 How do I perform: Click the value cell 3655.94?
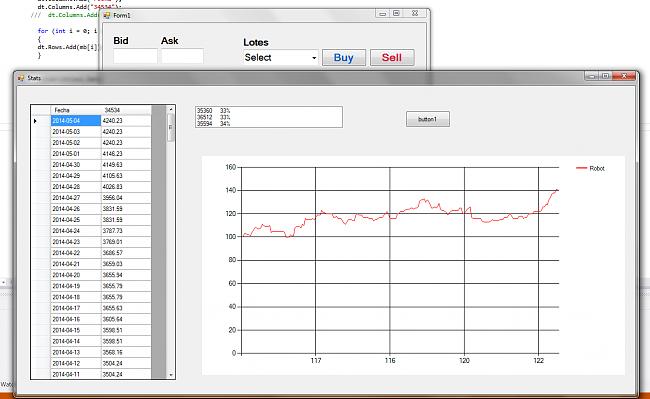pos(126,275)
